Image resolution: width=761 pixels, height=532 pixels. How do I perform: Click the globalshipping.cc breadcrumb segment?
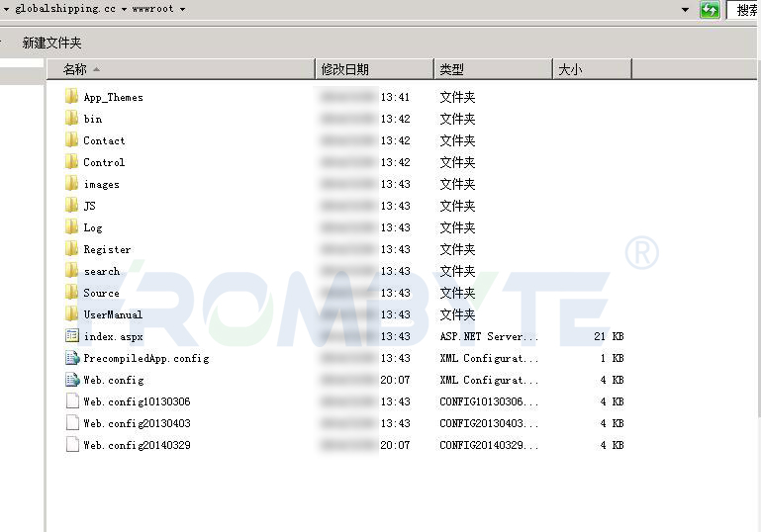point(65,9)
